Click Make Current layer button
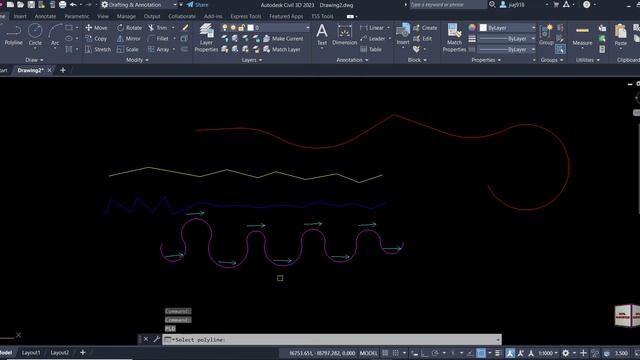The image size is (640, 360). [283, 39]
